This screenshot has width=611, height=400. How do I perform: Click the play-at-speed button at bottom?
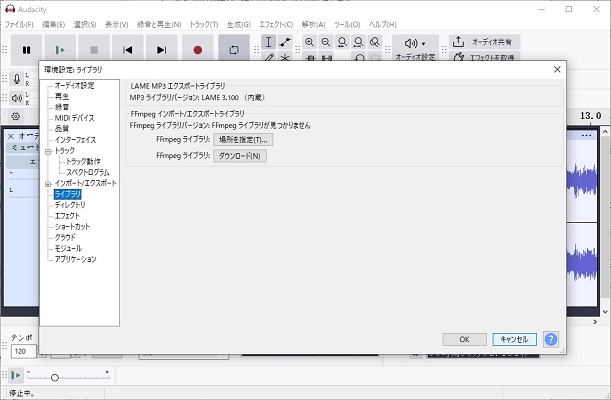tap(16, 375)
